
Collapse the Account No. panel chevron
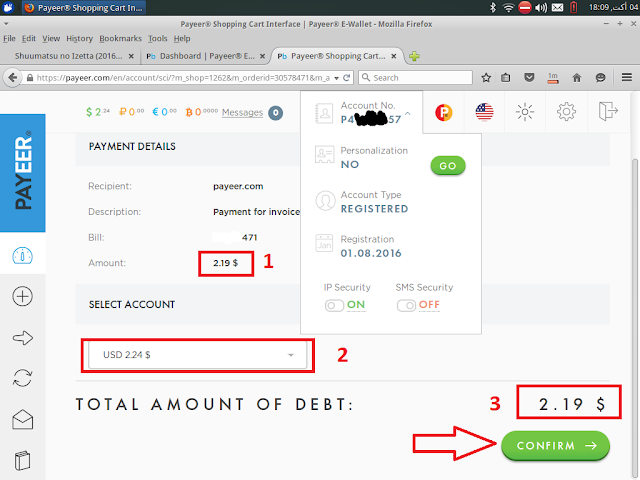[x=408, y=113]
